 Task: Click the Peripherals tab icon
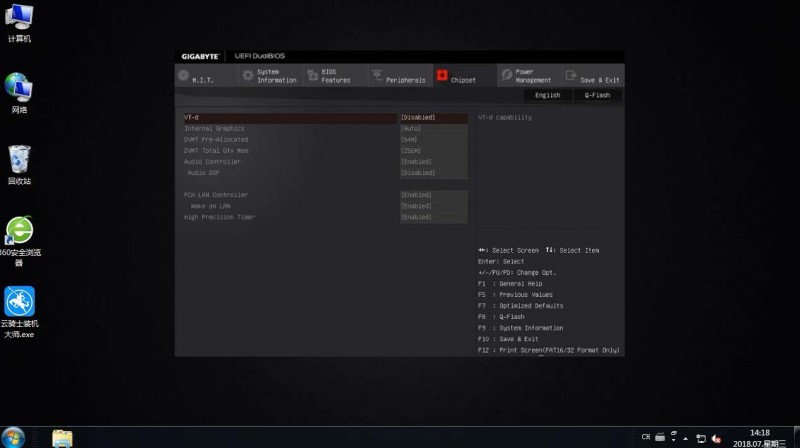(x=377, y=76)
